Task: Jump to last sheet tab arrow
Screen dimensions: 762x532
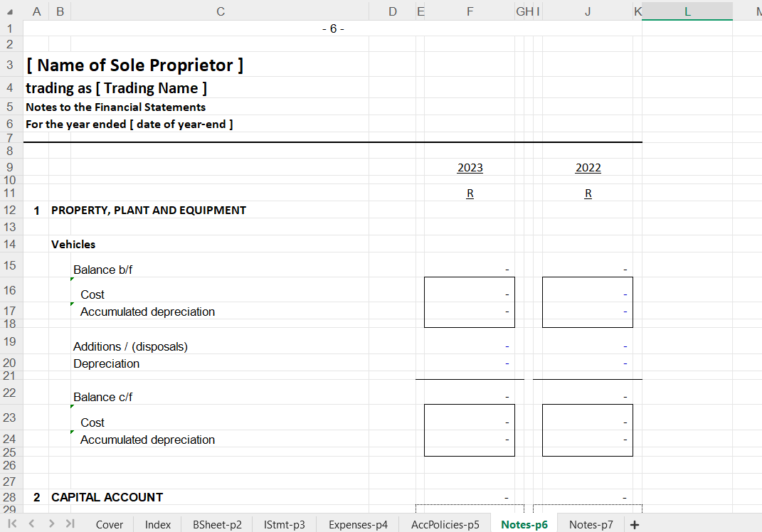Action: pyautogui.click(x=70, y=524)
